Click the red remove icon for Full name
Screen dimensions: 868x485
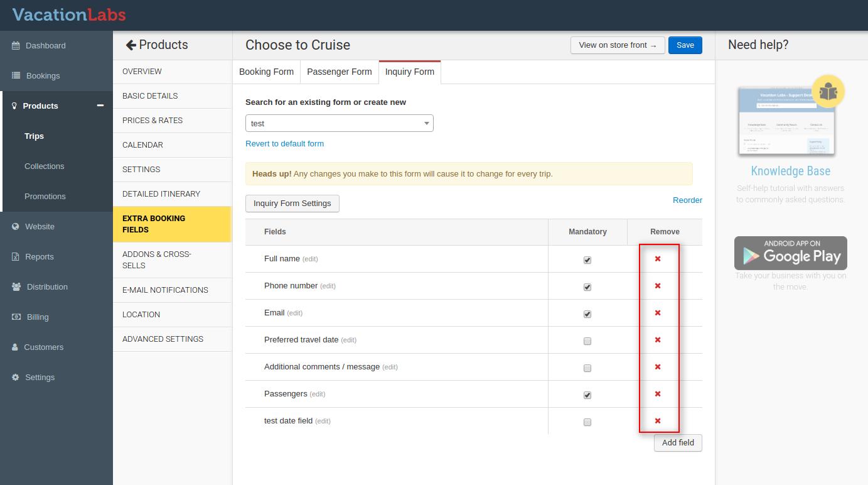pos(658,259)
